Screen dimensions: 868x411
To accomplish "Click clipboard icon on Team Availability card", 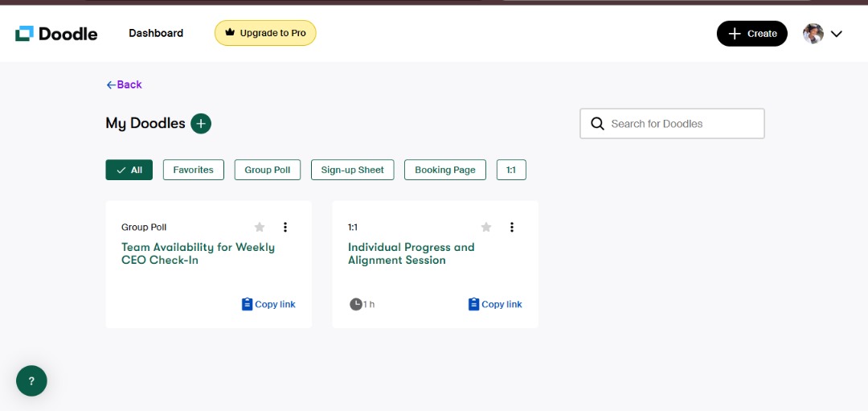I will 247,304.
